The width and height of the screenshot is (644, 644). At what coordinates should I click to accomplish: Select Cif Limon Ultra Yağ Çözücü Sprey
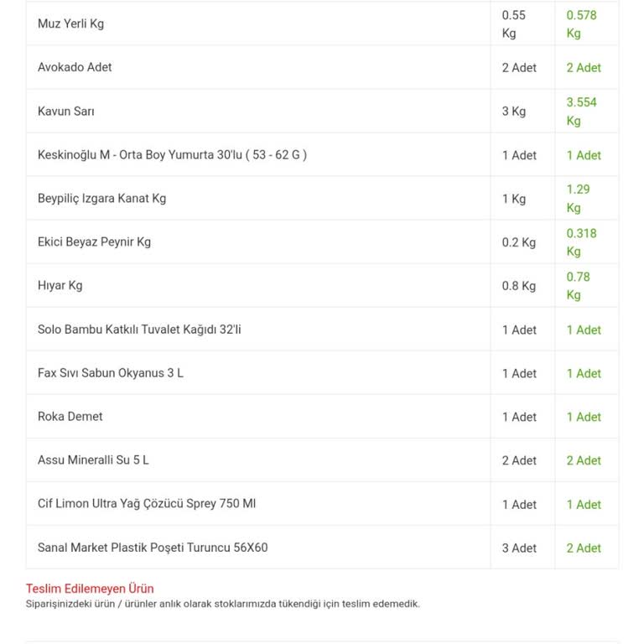147,504
